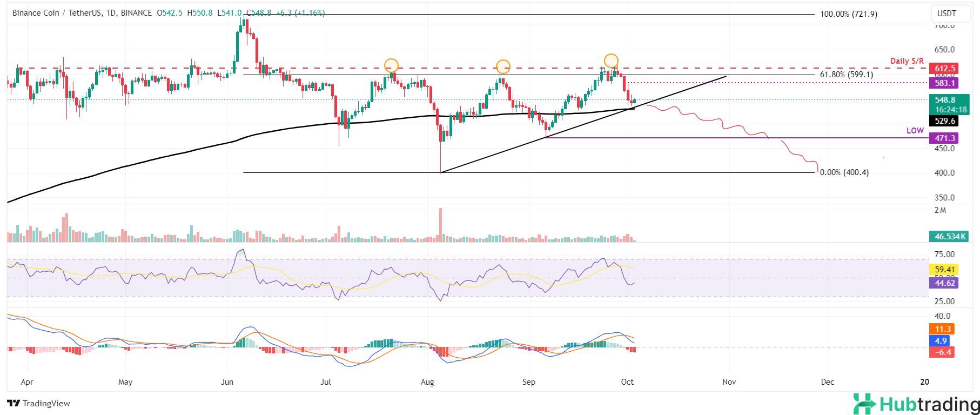Select the red -6.4 MACD histogram label
Viewport: 980px width, 415px height.
click(x=943, y=352)
